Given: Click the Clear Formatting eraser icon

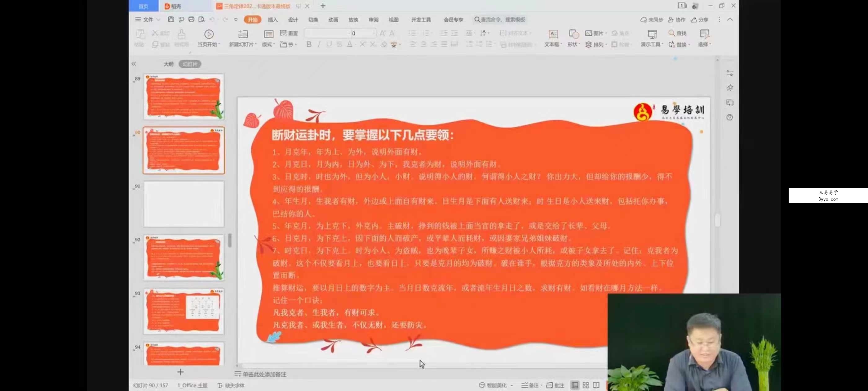Looking at the screenshot, I should [x=384, y=44].
